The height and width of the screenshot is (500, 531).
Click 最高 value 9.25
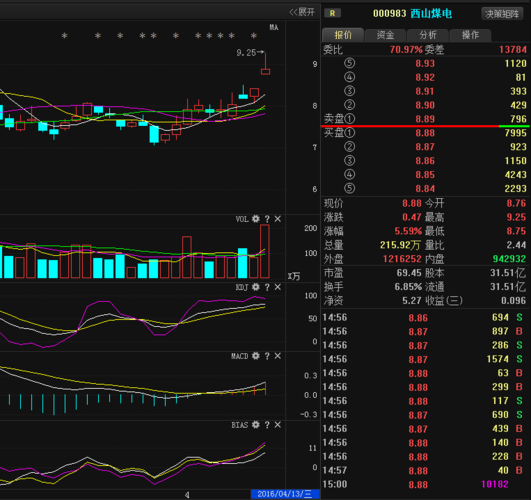tap(516, 217)
